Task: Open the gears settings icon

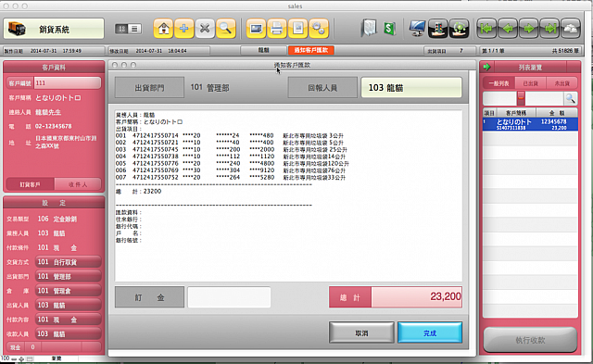Action: (319, 29)
